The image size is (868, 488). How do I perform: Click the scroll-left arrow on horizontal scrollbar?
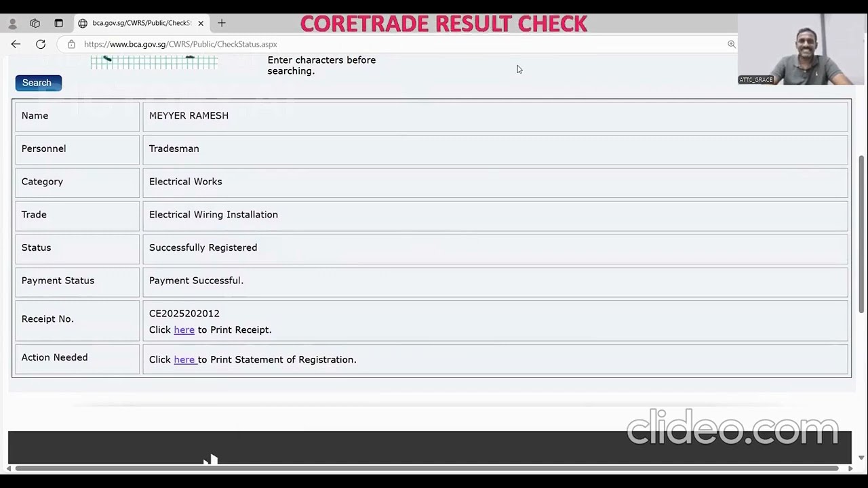(x=8, y=468)
